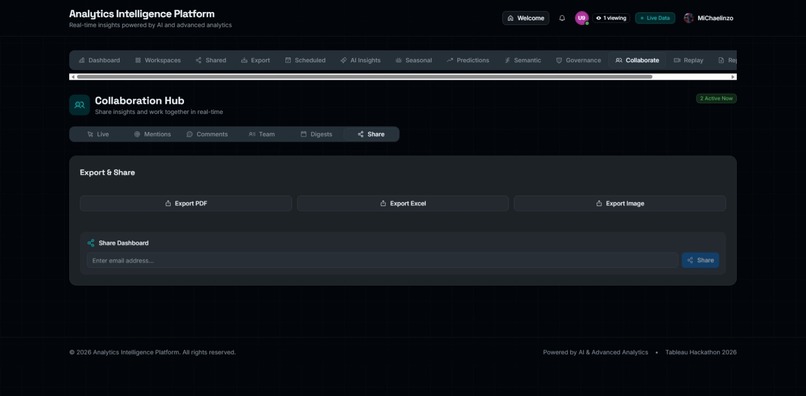Select the Collaborate tab
Viewport: 806px width, 396px height.
click(x=637, y=60)
